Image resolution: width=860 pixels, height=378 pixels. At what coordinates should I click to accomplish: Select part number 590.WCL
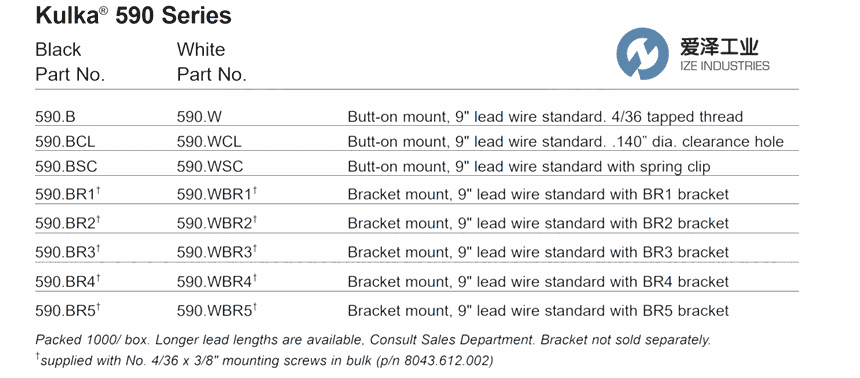tap(209, 142)
